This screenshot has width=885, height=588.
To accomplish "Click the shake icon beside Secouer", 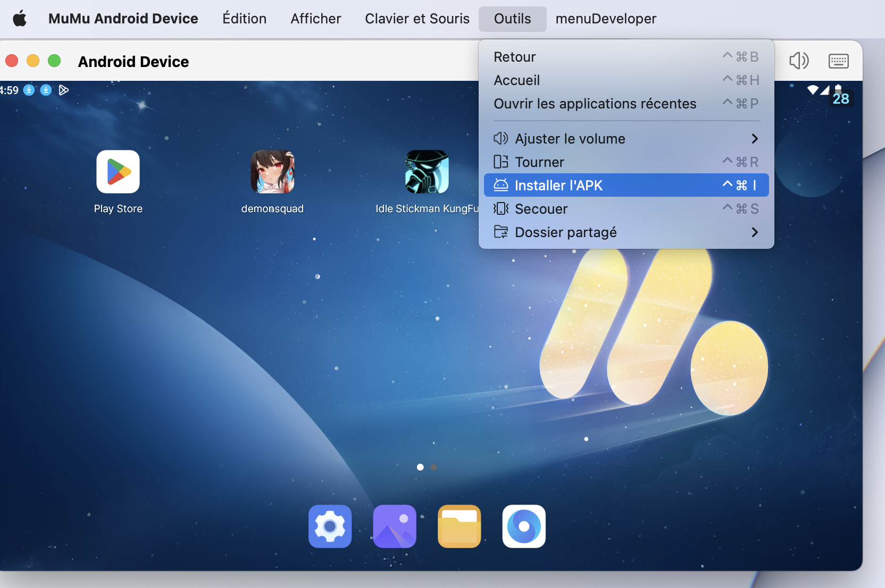I will point(501,208).
